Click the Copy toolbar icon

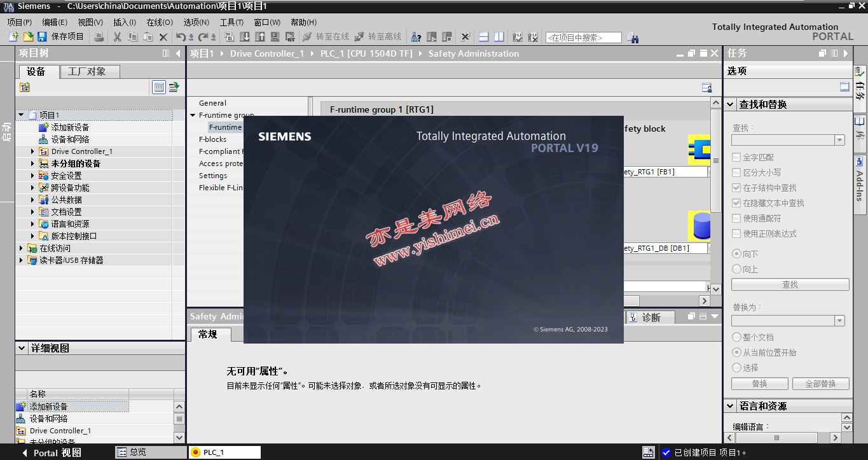(x=132, y=37)
